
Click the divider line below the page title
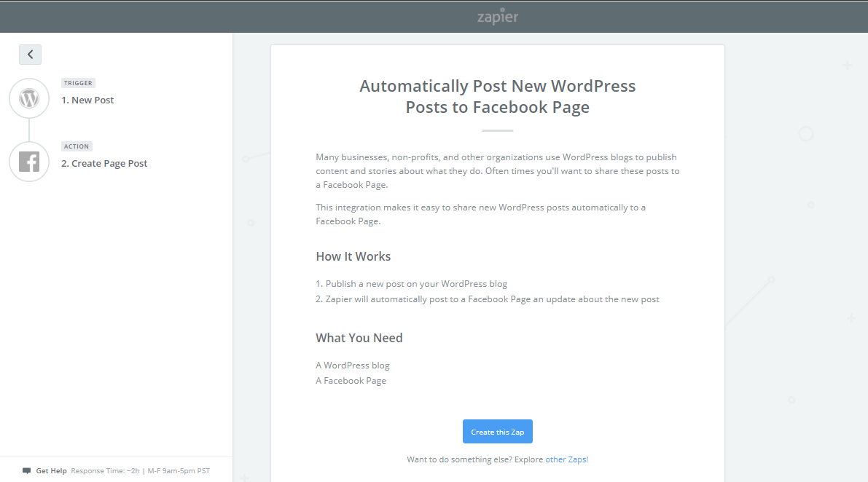(498, 130)
